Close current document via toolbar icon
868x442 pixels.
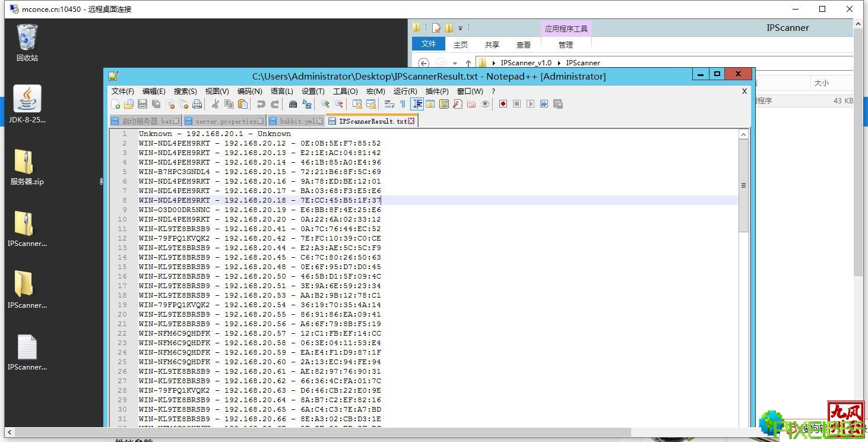point(170,104)
